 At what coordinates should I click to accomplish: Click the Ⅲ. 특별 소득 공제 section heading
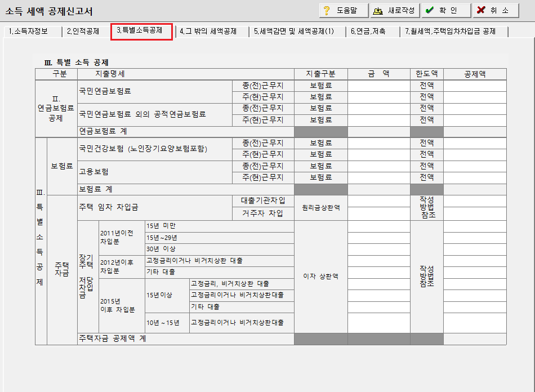(x=77, y=63)
